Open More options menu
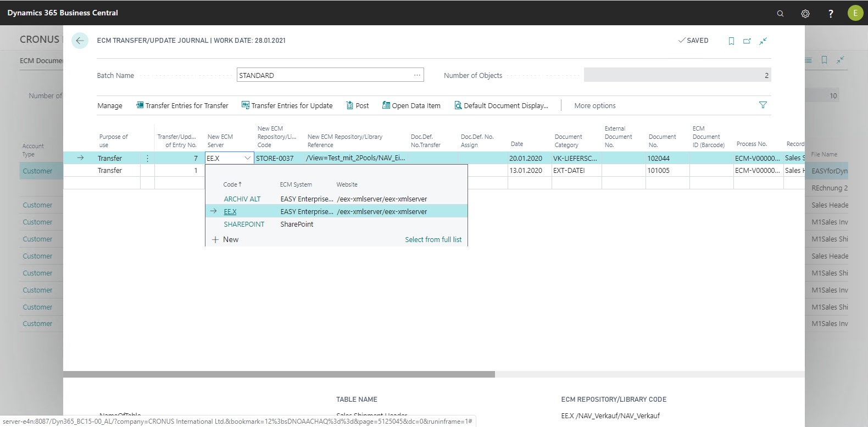The height and width of the screenshot is (427, 868). point(594,105)
